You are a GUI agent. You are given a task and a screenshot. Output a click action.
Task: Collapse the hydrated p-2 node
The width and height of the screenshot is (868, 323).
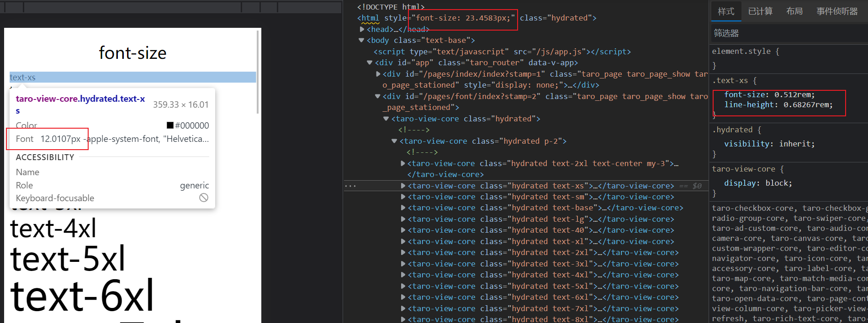point(394,141)
